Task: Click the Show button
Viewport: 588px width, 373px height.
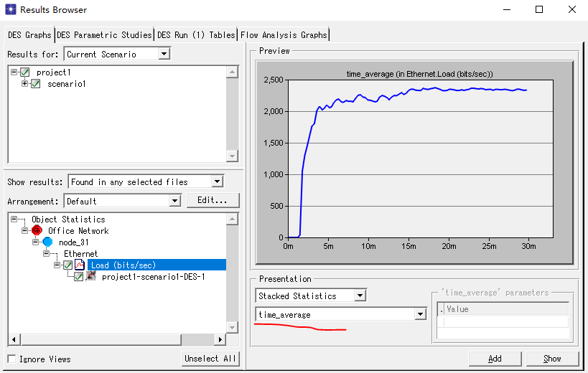Action: 552,359
